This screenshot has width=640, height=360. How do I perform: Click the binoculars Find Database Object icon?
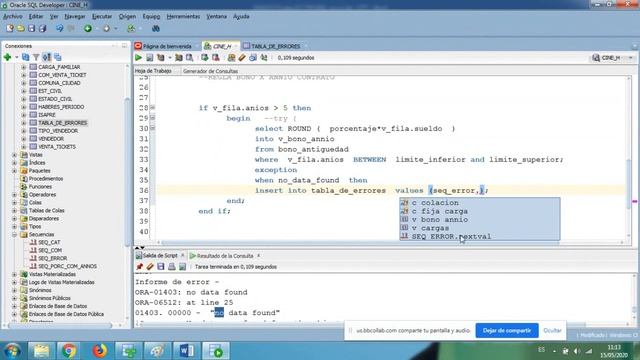pos(156,29)
